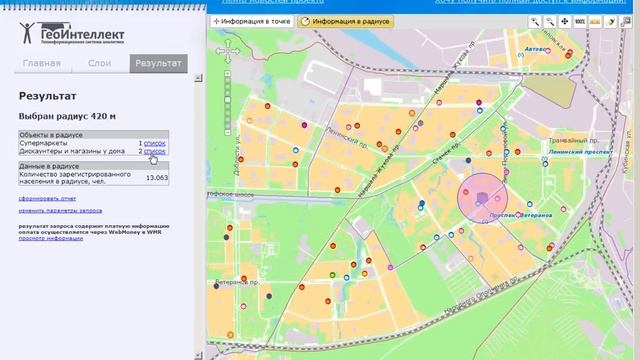Screen dimensions: 640x360
Task: Pan the map right with the right arrow
Action: click(x=236, y=51)
